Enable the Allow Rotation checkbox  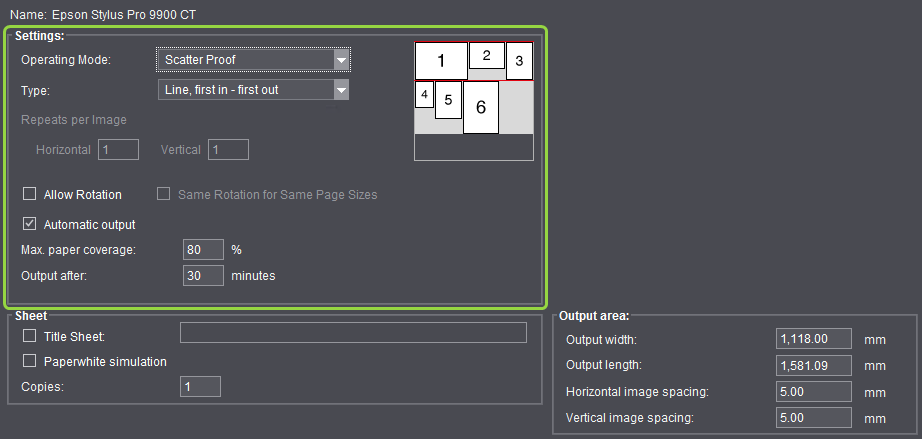pos(29,194)
